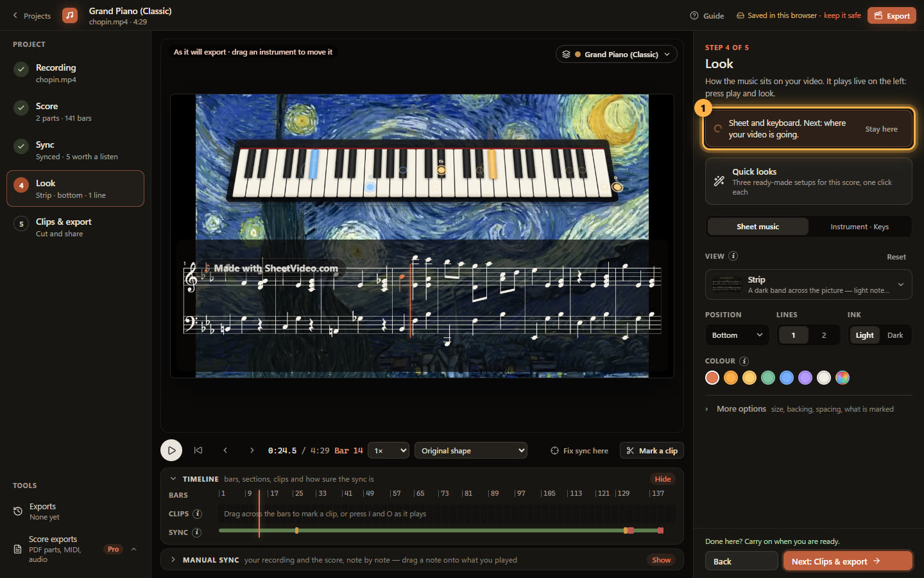The width and height of the screenshot is (924, 578).
Task: Open the playback speed 1x dropdown
Action: coord(389,451)
